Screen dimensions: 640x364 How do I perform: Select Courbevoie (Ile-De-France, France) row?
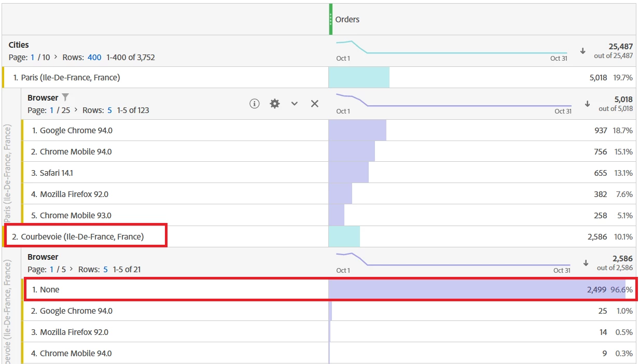[x=319, y=236]
